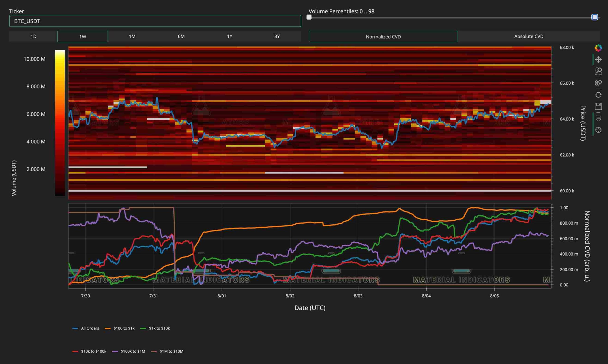Screen dimensions: 608x364
Task: Click the Ticker field label
Action: point(17,11)
